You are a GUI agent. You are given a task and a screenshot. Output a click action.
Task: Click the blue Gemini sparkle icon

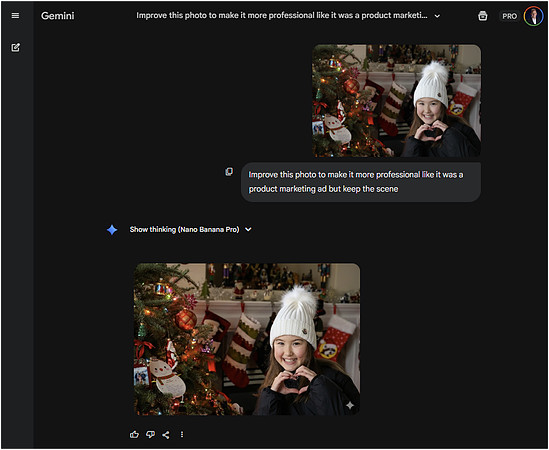click(112, 230)
